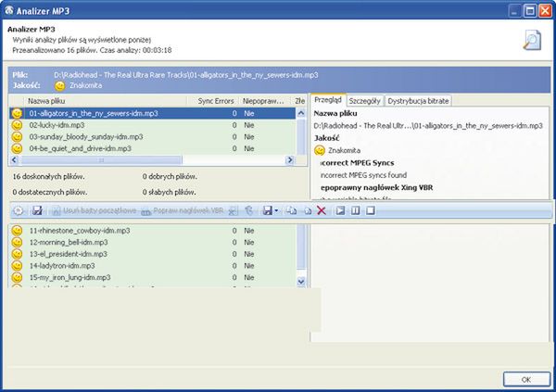Click the 'Popraw nagłówek VBR' toolbar button
The image size is (556, 392).
(182, 211)
